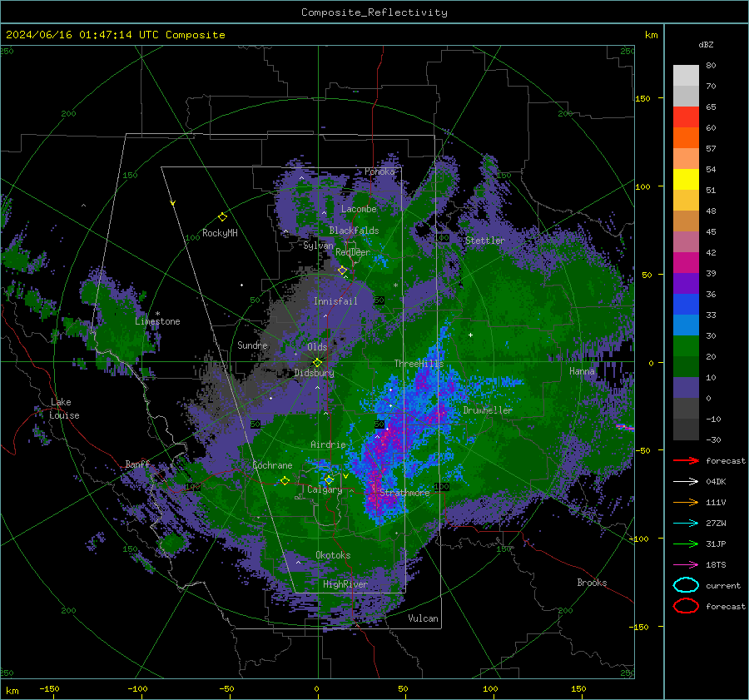Viewport: 749px width, 700px height.
Task: Pick the light grey 80 dBZ swatch
Action: [x=686, y=75]
